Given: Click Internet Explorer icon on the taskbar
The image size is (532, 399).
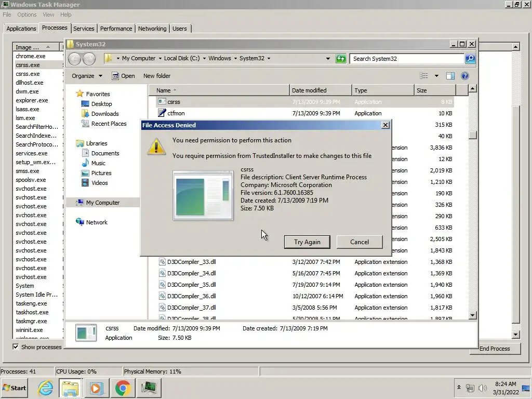Looking at the screenshot, I should coord(46,388).
